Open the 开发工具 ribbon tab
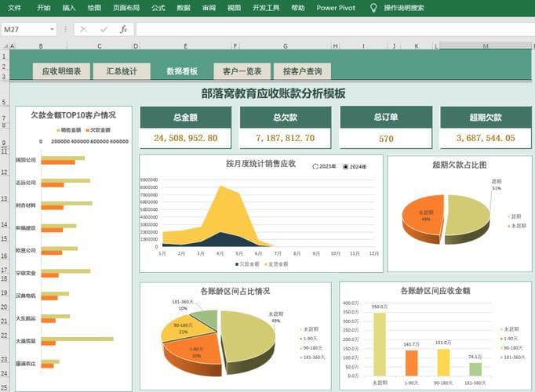The width and height of the screenshot is (535, 392). point(266,8)
